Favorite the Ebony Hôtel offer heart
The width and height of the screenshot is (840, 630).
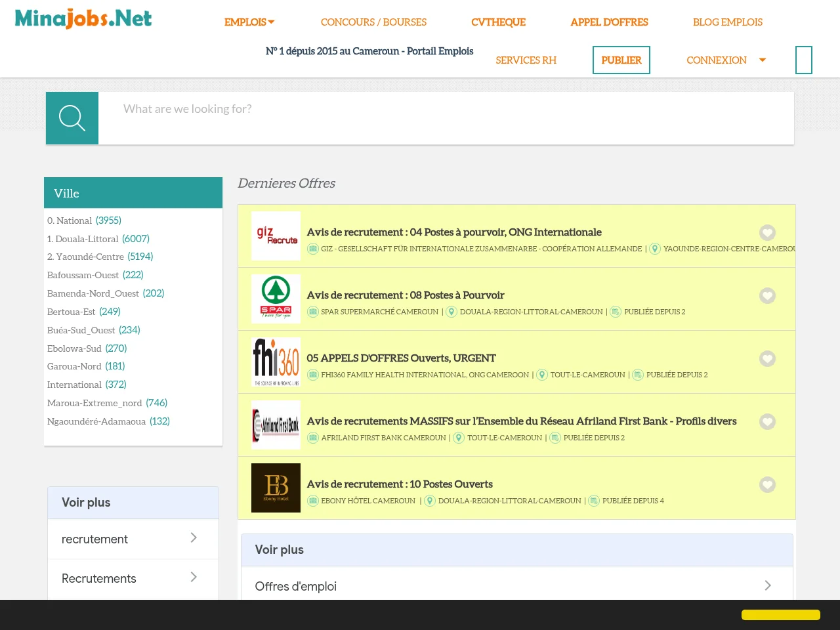pyautogui.click(x=767, y=484)
